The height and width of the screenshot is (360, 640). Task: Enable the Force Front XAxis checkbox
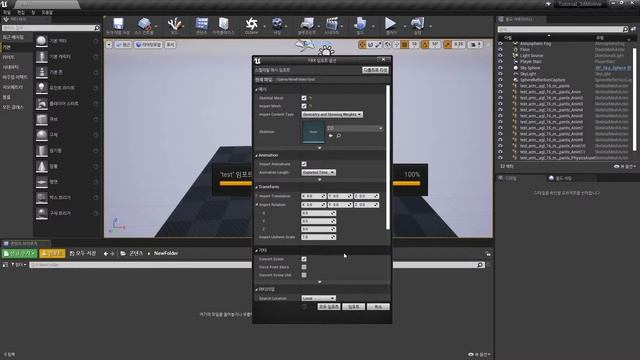click(x=304, y=267)
